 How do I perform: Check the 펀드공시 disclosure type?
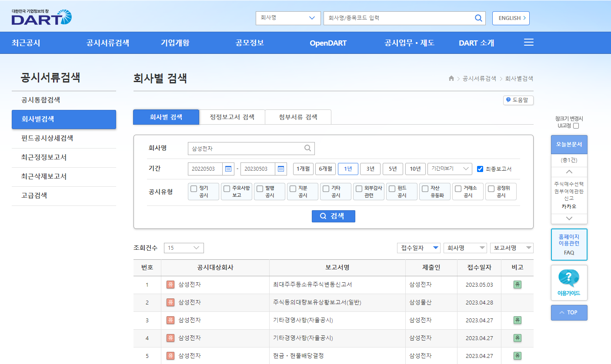[x=392, y=189]
